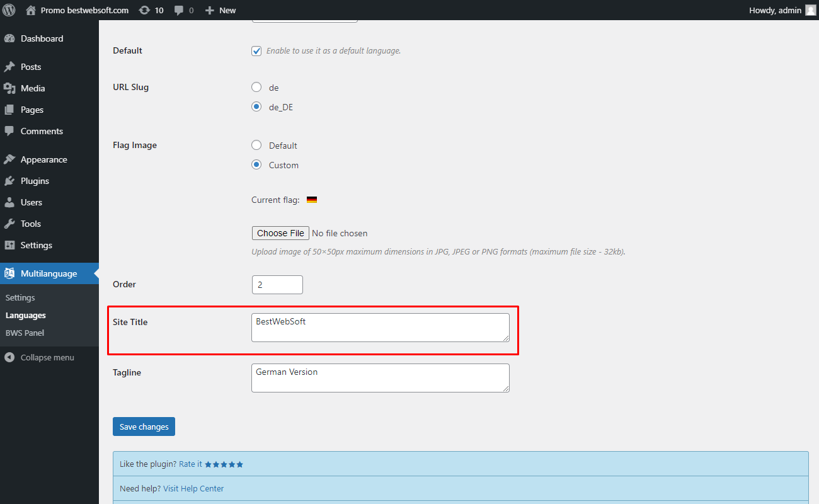Click the plus icon next to New

click(210, 10)
